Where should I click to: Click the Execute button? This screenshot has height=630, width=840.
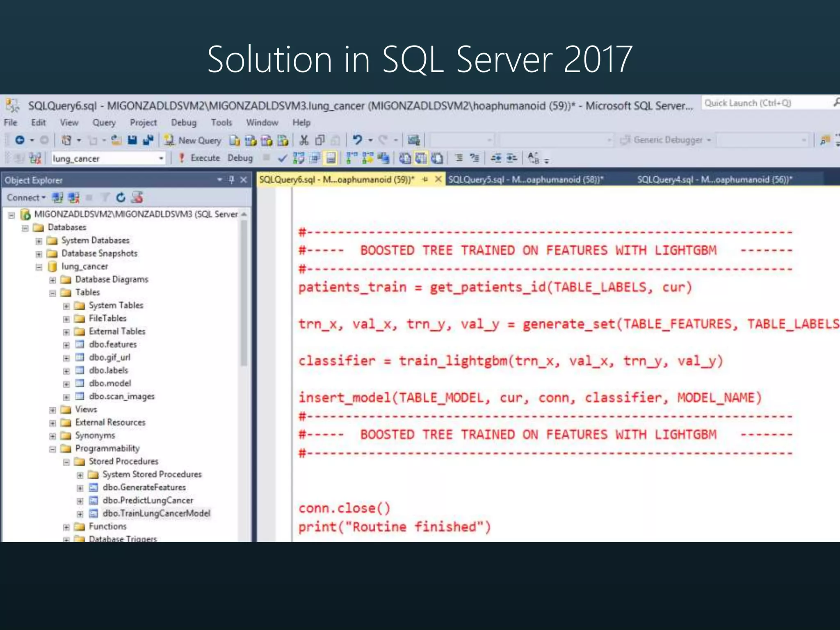tap(200, 158)
